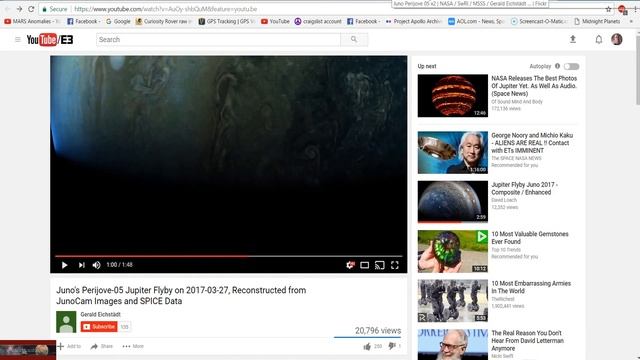Open MARS Anomalies bookmark
Viewport: 640px width, 360px height.
pyautogui.click(x=32, y=21)
